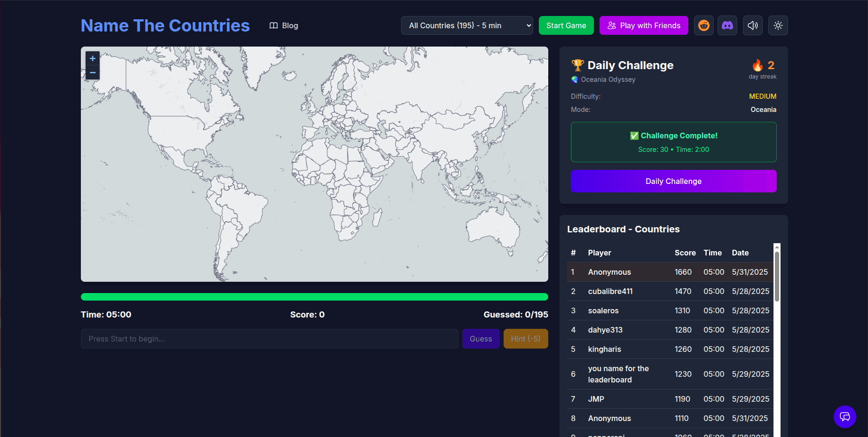Click the Start Game button
Image resolution: width=868 pixels, height=437 pixels.
click(x=566, y=25)
